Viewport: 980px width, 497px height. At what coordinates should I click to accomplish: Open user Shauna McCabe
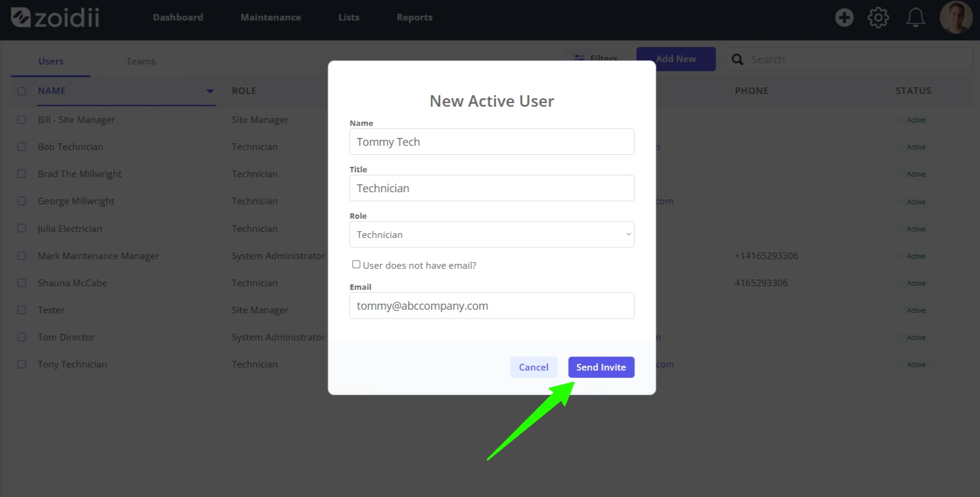pos(72,283)
